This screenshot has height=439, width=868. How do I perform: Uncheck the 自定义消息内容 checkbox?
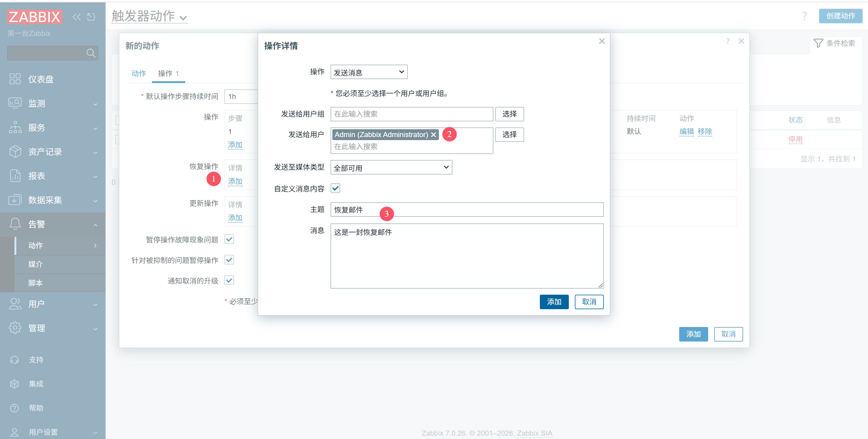335,188
